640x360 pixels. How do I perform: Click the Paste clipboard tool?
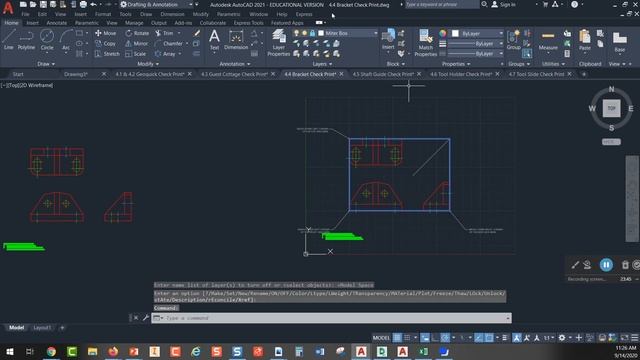pos(584,40)
